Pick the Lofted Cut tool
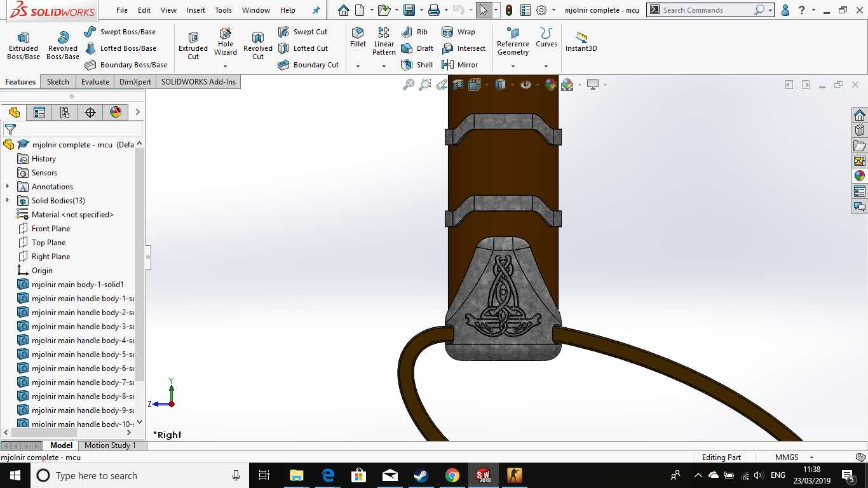This screenshot has height=488, width=868. [x=302, y=48]
